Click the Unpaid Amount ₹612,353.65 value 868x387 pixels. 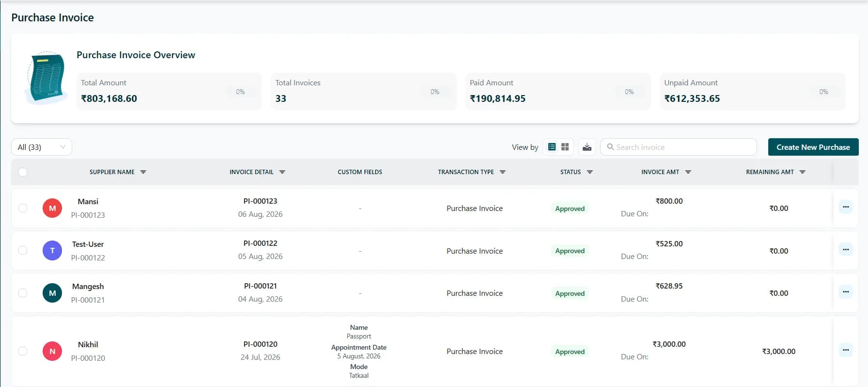pyautogui.click(x=692, y=98)
